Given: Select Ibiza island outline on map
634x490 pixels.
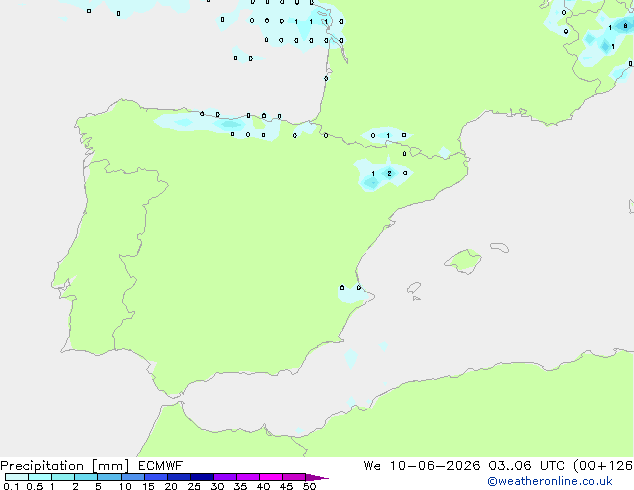Looking at the screenshot, I should [x=414, y=288].
